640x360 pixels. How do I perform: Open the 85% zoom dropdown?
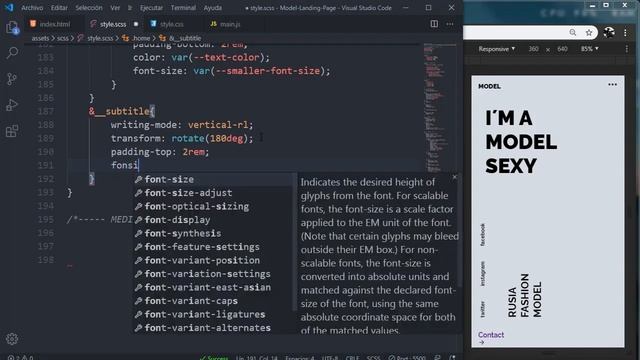point(589,49)
